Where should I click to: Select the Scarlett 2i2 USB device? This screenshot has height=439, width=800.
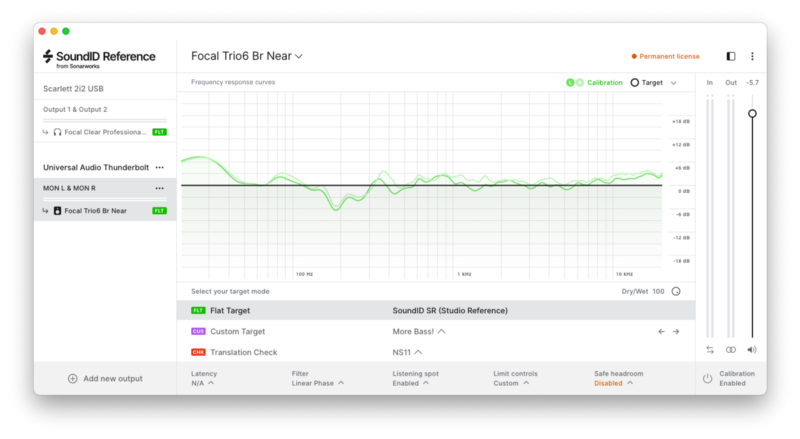point(73,89)
